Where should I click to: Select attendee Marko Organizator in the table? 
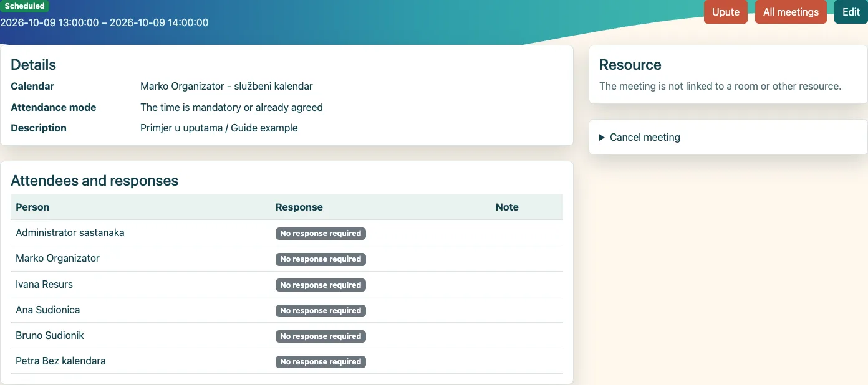point(57,258)
